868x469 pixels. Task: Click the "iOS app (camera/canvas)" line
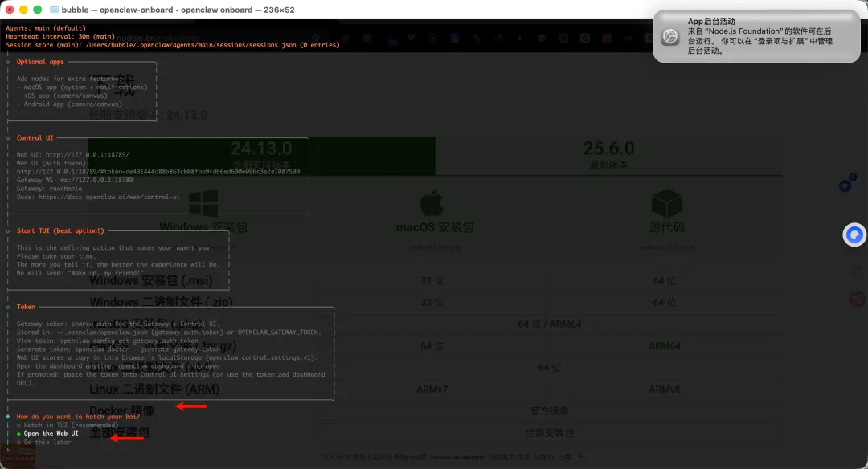62,96
